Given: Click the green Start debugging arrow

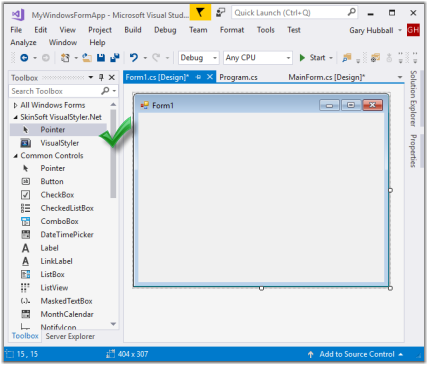Looking at the screenshot, I should pos(302,58).
